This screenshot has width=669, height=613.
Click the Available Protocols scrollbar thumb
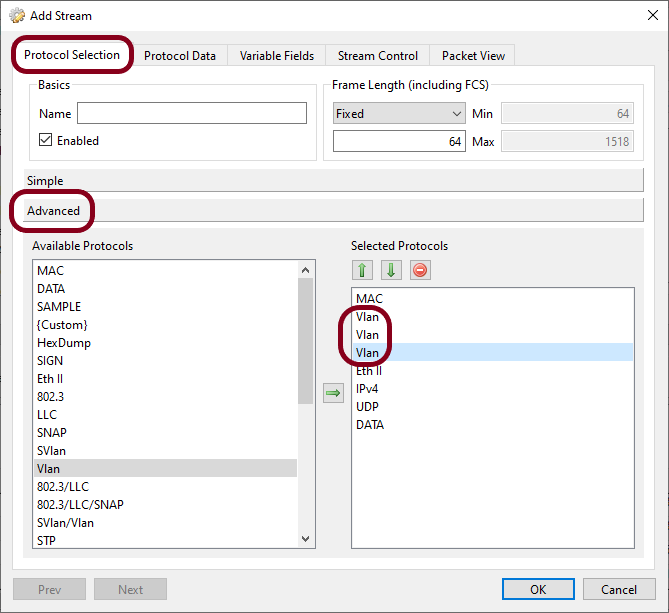tap(305, 340)
